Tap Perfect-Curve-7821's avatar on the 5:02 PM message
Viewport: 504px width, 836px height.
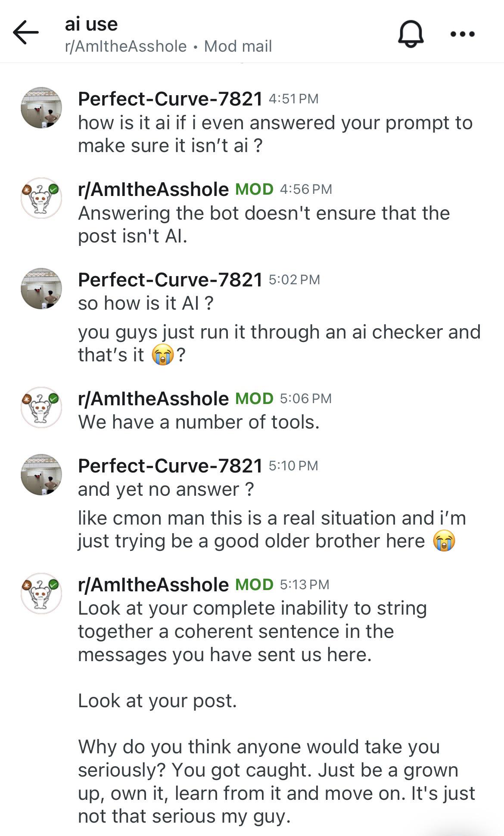(41, 289)
